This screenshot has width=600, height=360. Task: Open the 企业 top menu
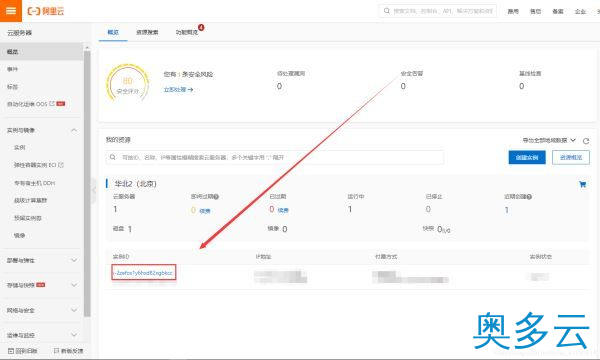pos(580,11)
